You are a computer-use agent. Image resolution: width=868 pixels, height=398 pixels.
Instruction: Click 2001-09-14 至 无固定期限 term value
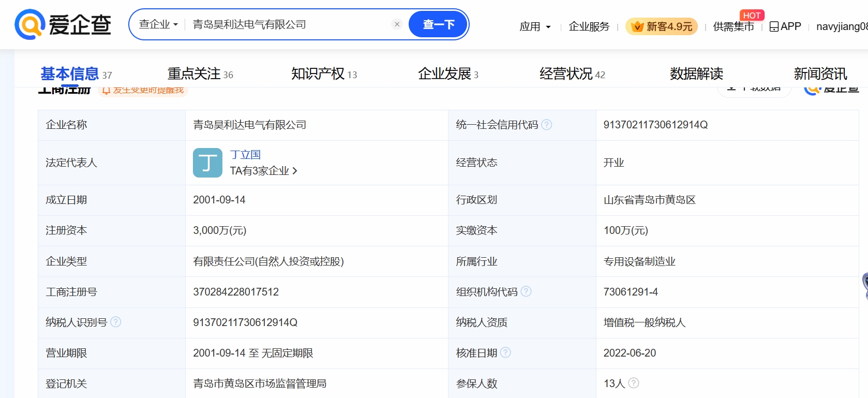point(253,353)
